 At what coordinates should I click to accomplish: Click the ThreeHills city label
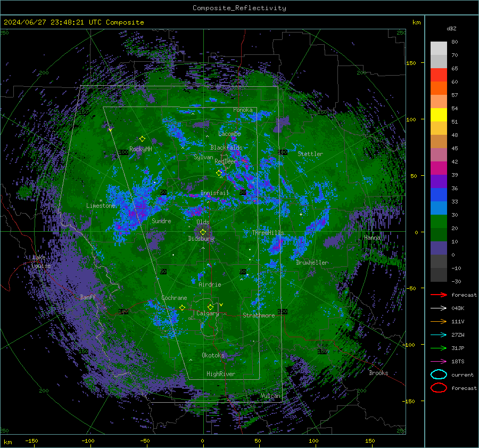[x=268, y=233]
